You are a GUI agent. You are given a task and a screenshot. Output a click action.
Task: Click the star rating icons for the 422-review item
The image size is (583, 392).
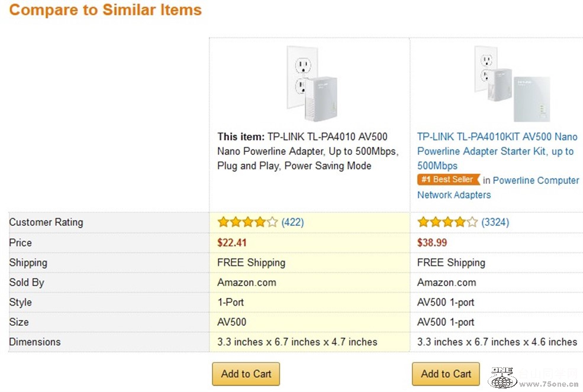[x=247, y=222]
